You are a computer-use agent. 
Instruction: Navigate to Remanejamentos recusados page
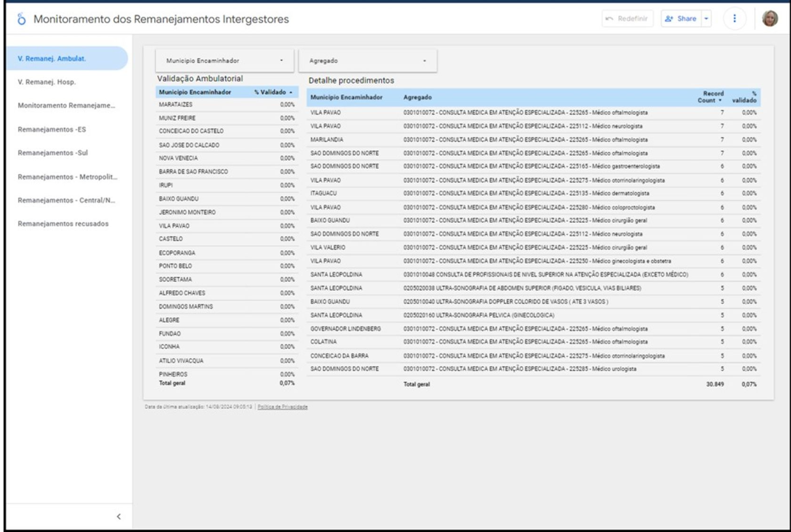(x=63, y=224)
